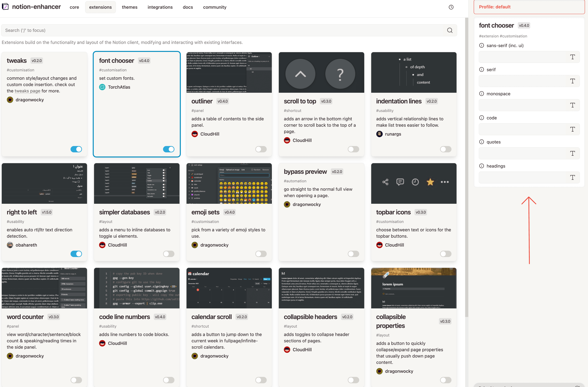The image size is (588, 387).
Task: Enable simpler databases toggle
Action: (169, 254)
